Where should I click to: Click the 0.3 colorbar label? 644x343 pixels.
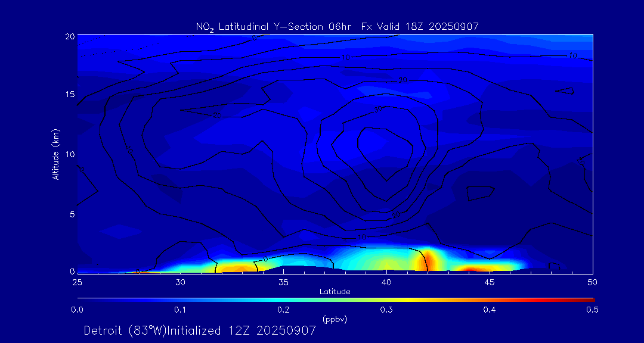[386, 310]
